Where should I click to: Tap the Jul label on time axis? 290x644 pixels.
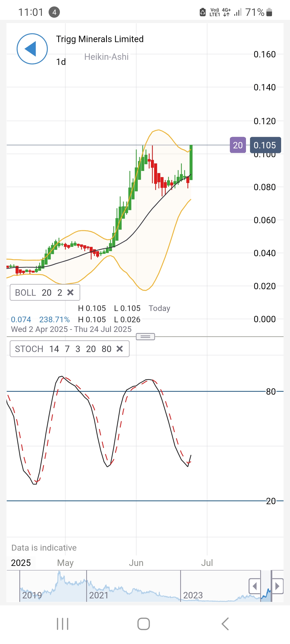tap(207, 563)
